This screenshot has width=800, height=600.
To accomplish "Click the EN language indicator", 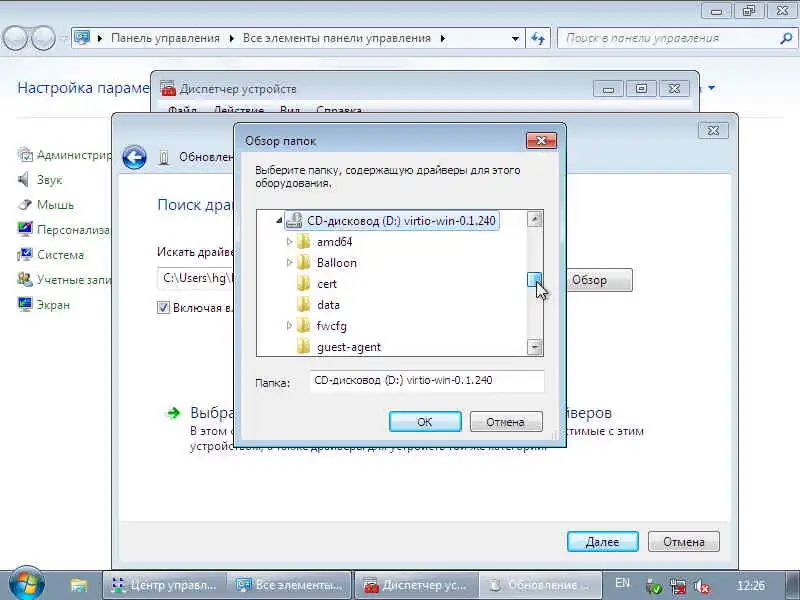I will click(622, 583).
